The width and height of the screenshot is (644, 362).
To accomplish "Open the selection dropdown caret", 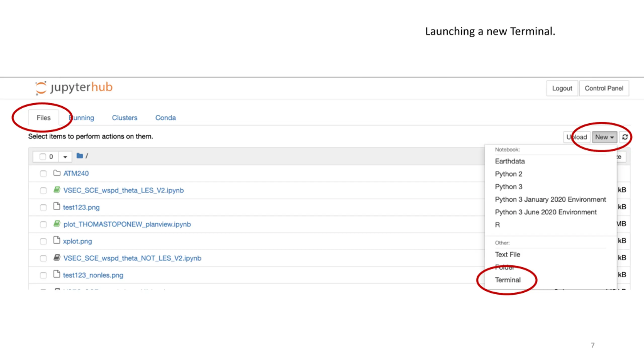I will click(x=65, y=157).
